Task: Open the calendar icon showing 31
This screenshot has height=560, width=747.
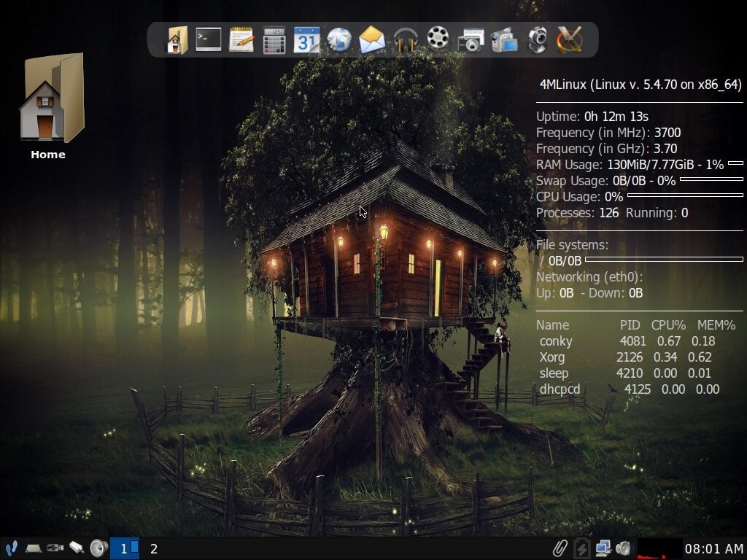Action: 306,39
